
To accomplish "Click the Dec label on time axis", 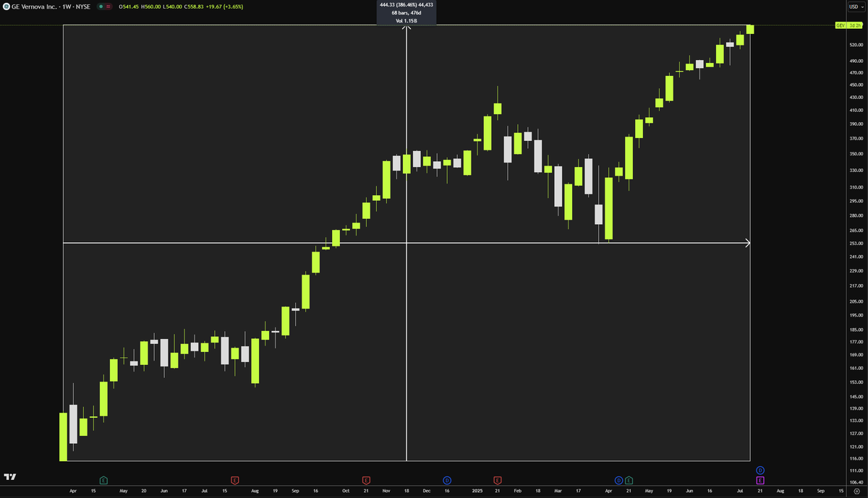I will click(426, 490).
